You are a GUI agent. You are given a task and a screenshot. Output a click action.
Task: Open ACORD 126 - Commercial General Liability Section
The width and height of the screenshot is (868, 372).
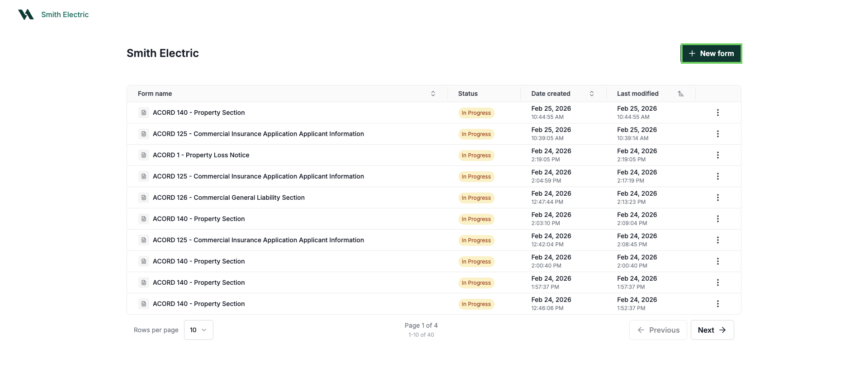coord(229,198)
